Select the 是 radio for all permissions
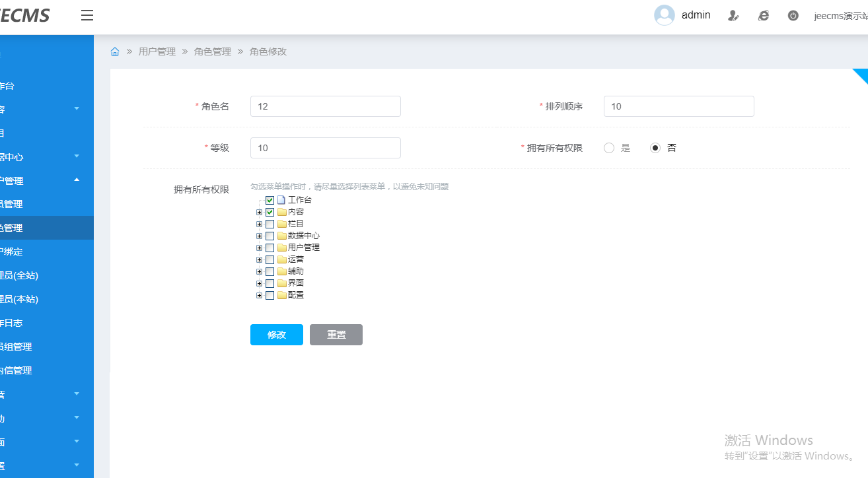868x478 pixels. click(609, 148)
